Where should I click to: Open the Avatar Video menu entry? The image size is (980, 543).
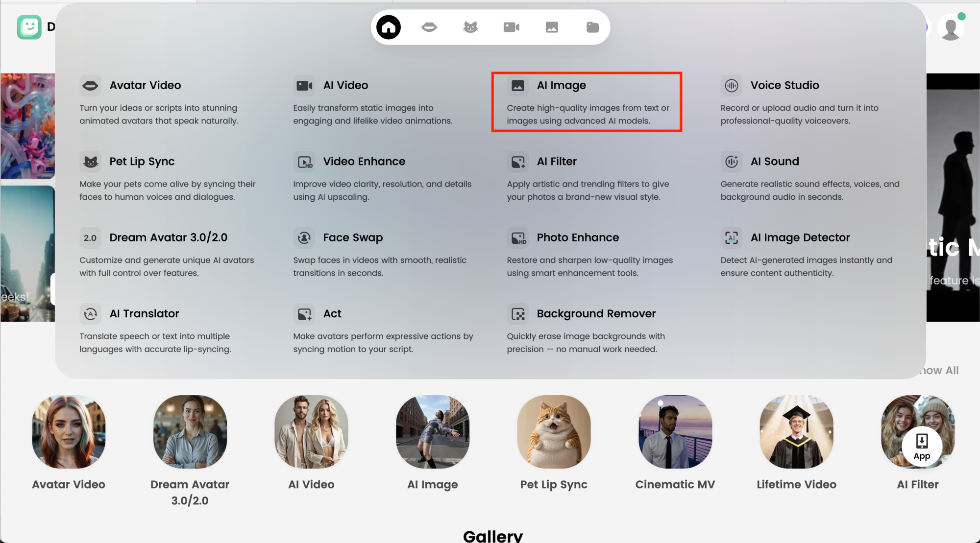(145, 85)
